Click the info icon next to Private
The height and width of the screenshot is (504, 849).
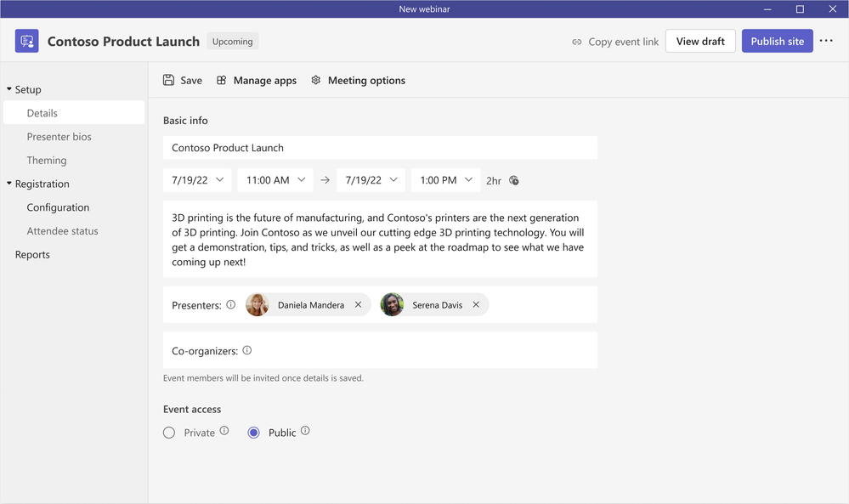(224, 430)
